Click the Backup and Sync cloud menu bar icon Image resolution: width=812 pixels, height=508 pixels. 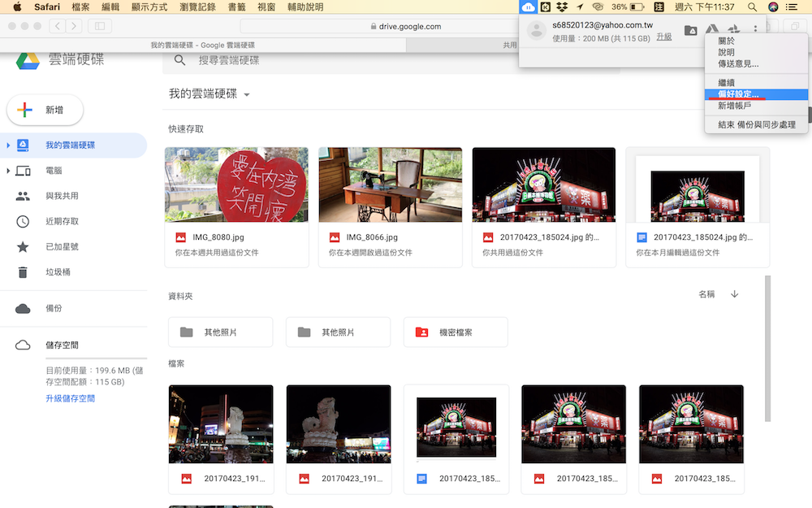pos(529,7)
